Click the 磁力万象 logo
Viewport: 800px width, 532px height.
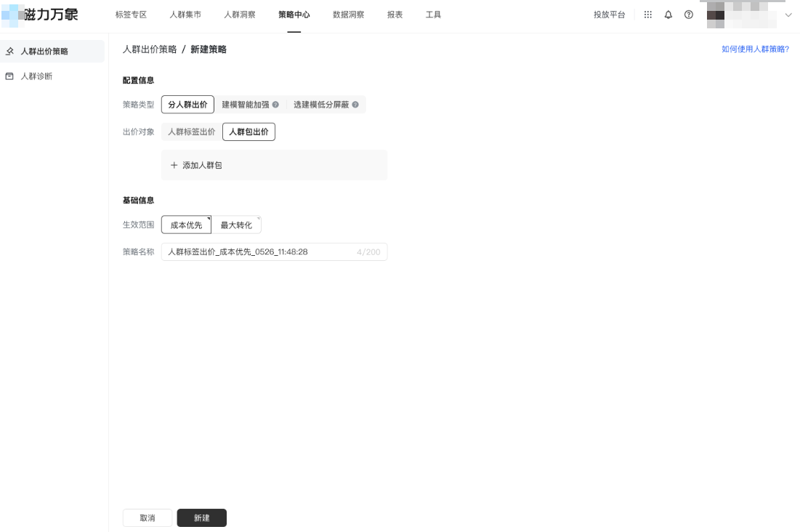40,15
